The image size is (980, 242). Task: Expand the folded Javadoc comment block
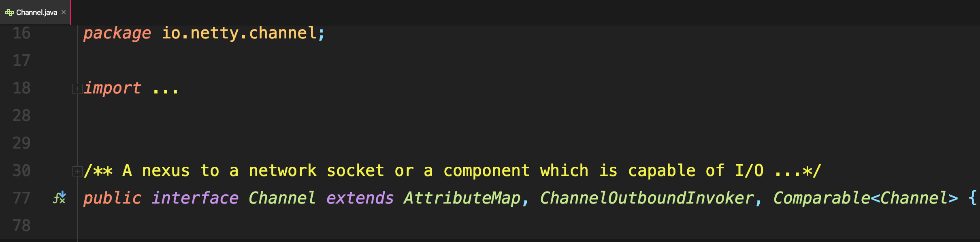77,171
